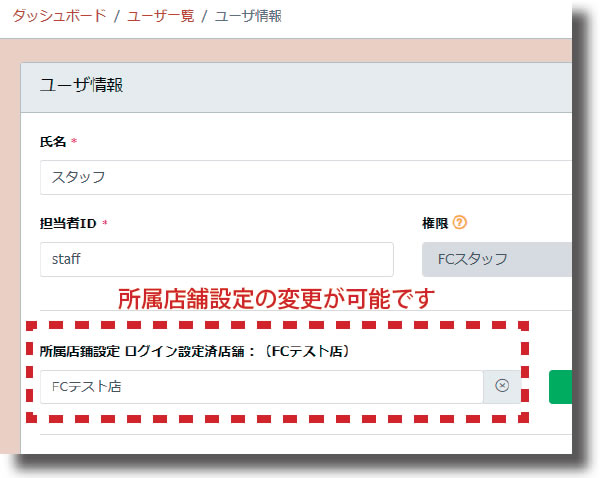This screenshot has width=600, height=478.
Task: Click the 担当者ID field containing staff
Action: pos(216,258)
